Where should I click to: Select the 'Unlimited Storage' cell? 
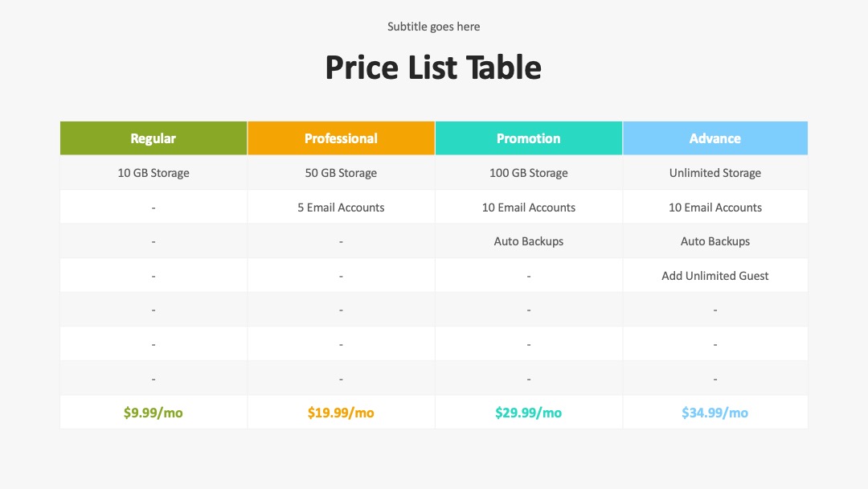click(x=715, y=173)
